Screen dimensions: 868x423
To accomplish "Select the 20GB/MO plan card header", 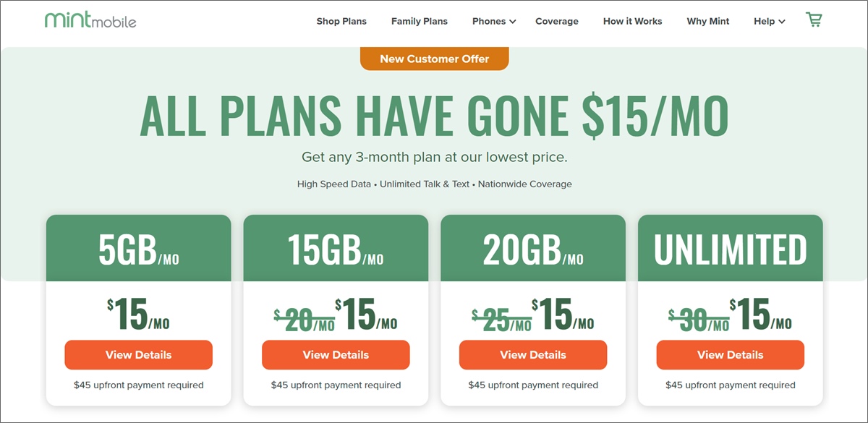I will tap(533, 249).
